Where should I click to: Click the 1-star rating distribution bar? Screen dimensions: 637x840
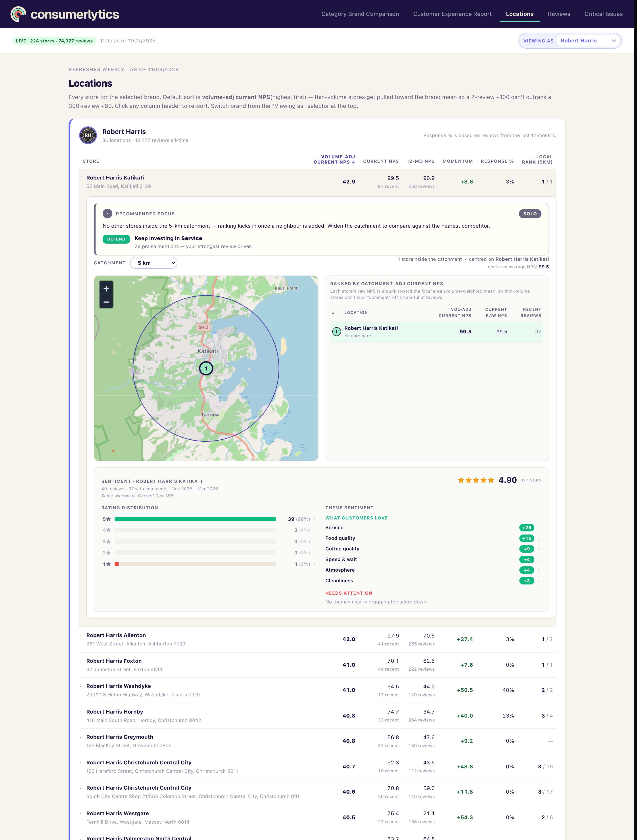click(x=195, y=564)
